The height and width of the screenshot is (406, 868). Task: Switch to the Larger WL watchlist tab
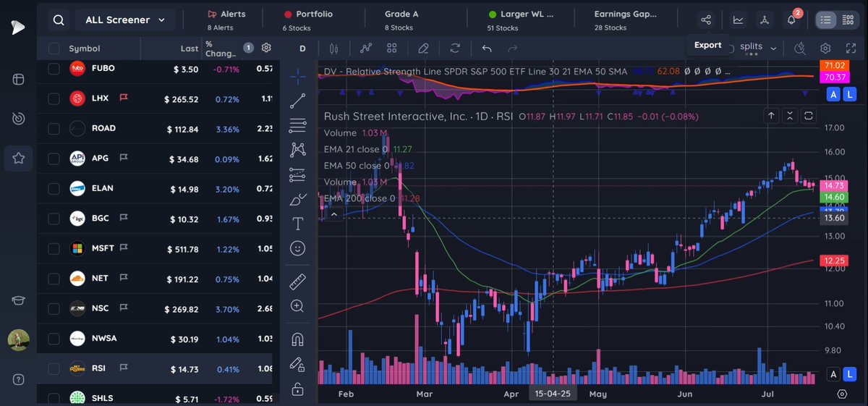(x=520, y=20)
